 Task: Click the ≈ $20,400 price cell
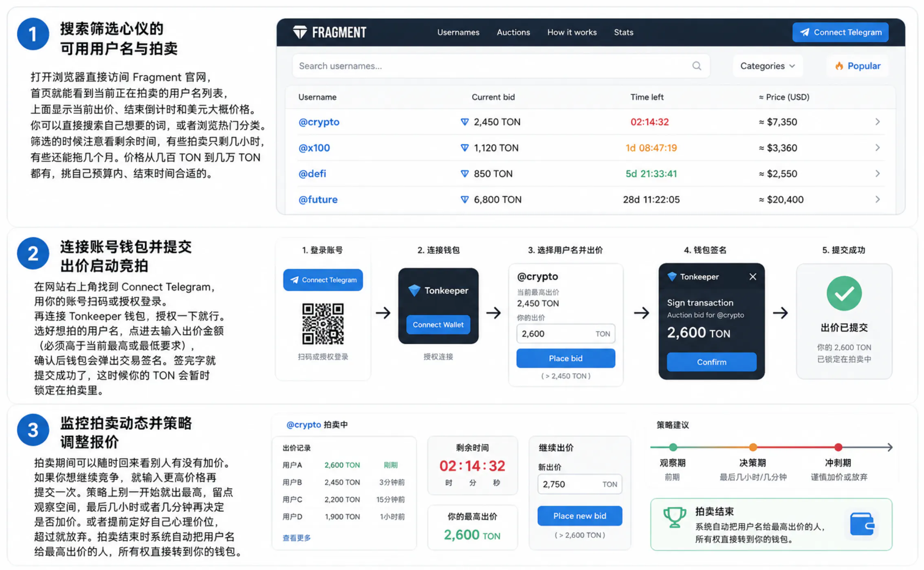[x=781, y=200]
